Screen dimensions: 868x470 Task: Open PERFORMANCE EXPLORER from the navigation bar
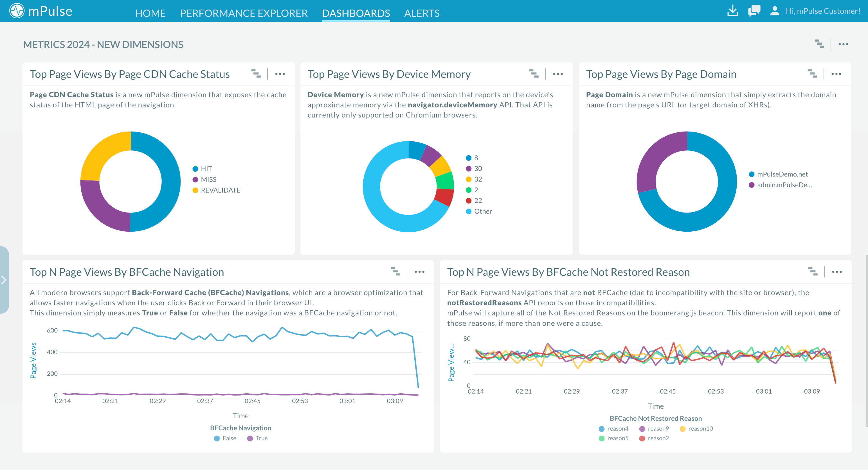tap(244, 13)
